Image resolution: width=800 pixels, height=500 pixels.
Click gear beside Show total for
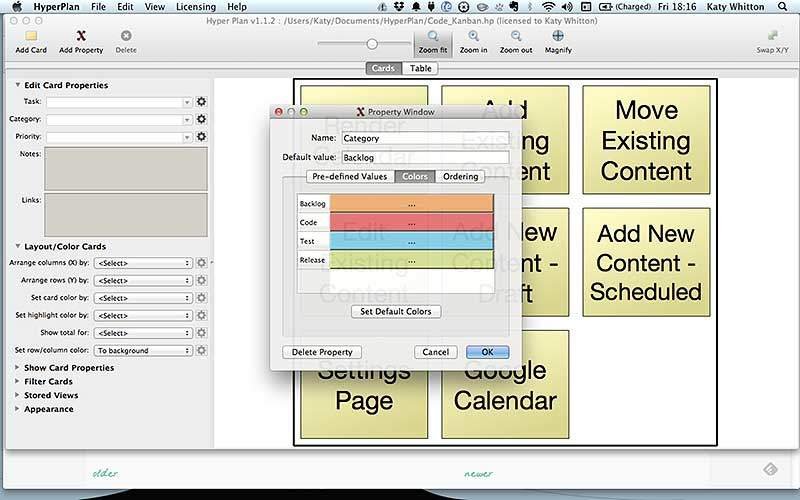202,333
